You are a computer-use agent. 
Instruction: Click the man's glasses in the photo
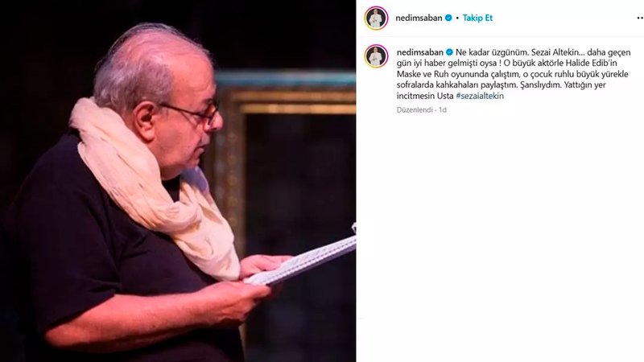pyautogui.click(x=193, y=113)
